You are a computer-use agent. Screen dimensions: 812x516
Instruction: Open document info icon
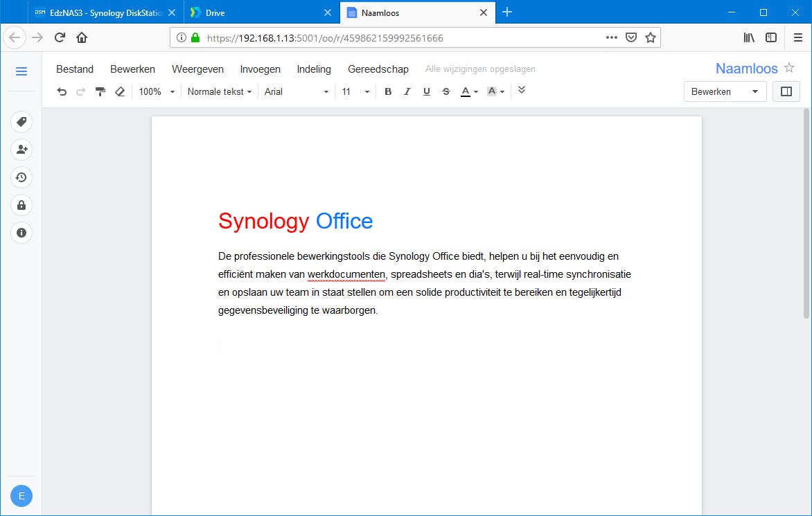click(x=21, y=233)
